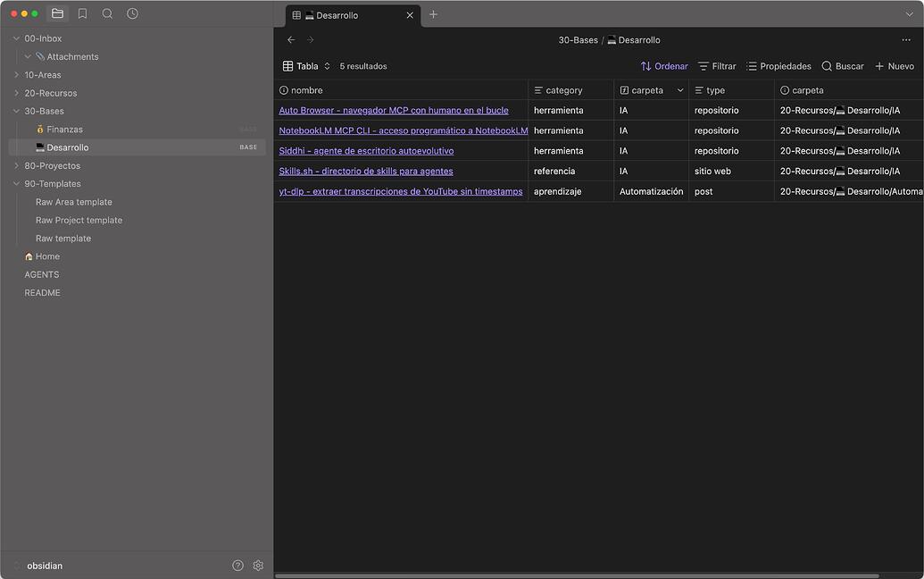This screenshot has height=579, width=924.
Task: Click the Nuevo button
Action: point(894,66)
